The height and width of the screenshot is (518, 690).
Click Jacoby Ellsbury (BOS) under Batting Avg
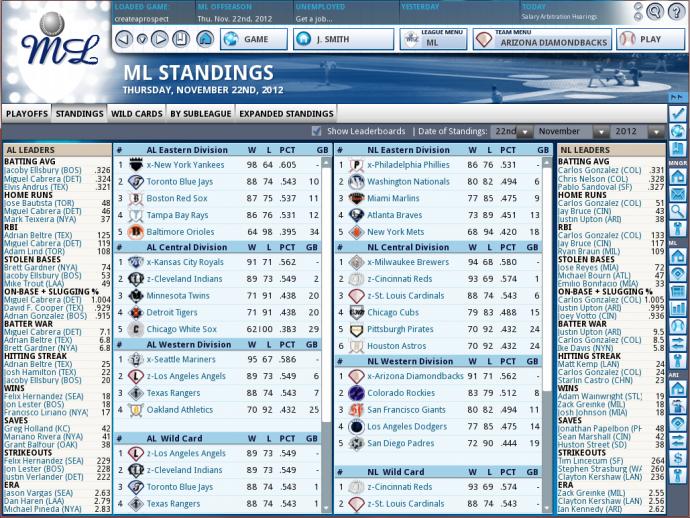(42, 170)
